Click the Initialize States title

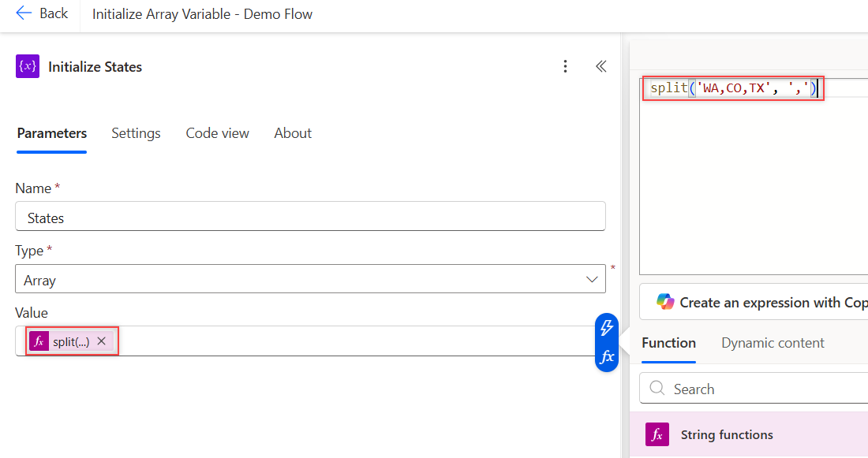(95, 67)
